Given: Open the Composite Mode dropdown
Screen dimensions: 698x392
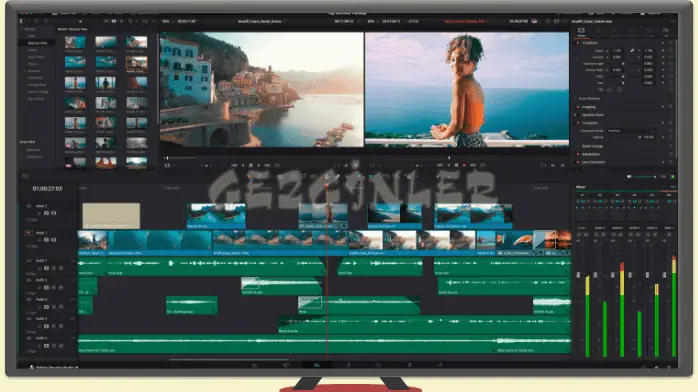Looking at the screenshot, I should (631, 131).
